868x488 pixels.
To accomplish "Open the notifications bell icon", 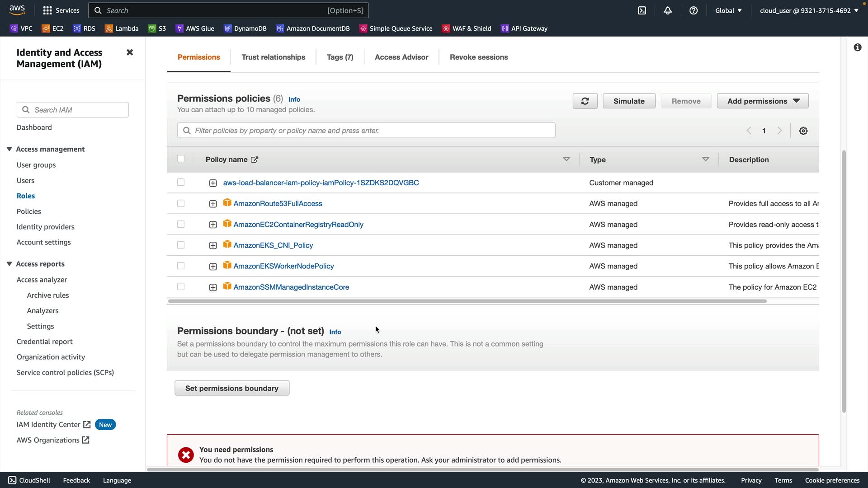I will [x=668, y=10].
